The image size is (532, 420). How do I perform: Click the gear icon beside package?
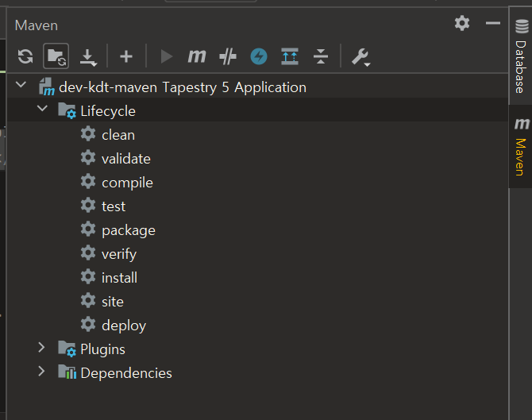tap(88, 229)
